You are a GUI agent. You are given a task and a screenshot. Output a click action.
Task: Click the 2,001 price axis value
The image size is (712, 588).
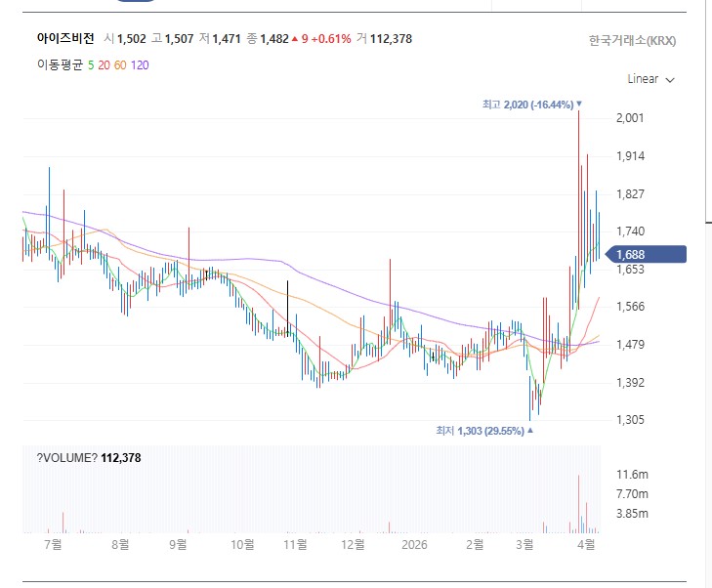click(x=630, y=118)
